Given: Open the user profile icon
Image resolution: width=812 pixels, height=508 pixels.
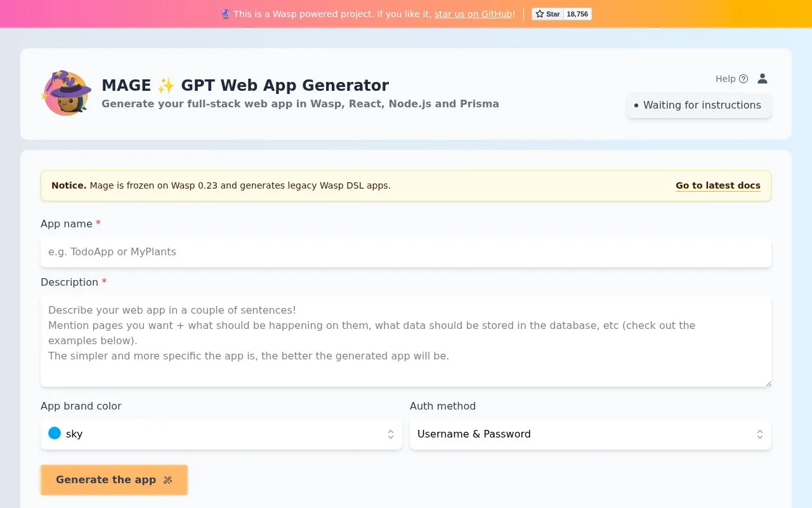Looking at the screenshot, I should click(763, 79).
